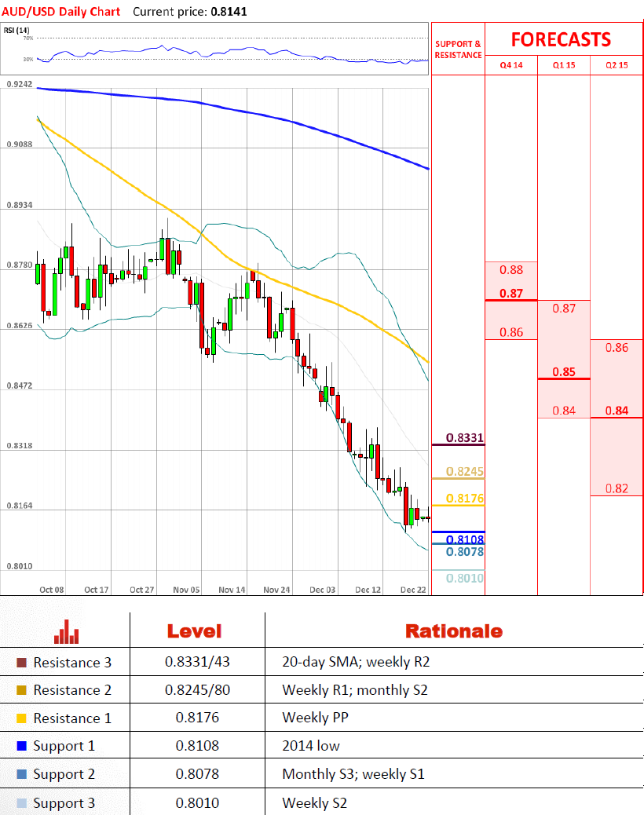Click the 'FORECASTS' heading

point(561,39)
